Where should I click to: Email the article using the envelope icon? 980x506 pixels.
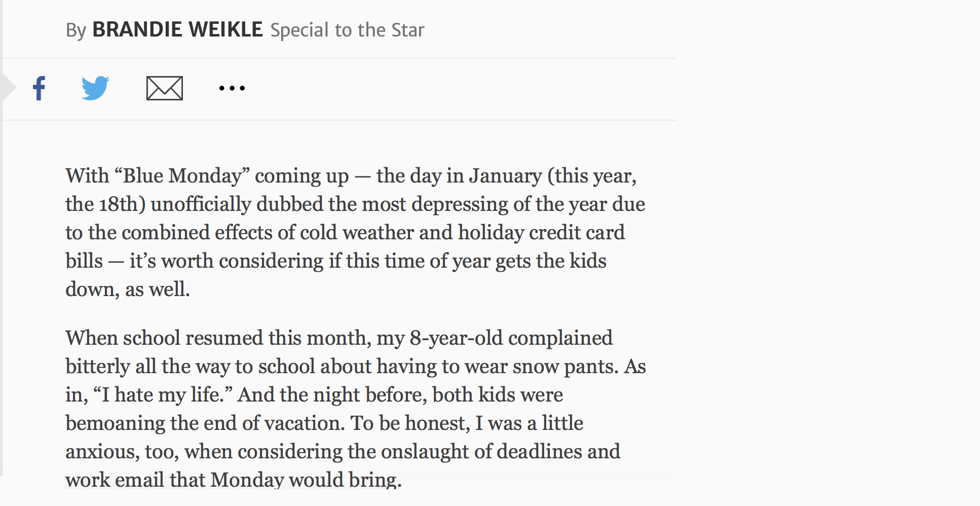point(165,88)
